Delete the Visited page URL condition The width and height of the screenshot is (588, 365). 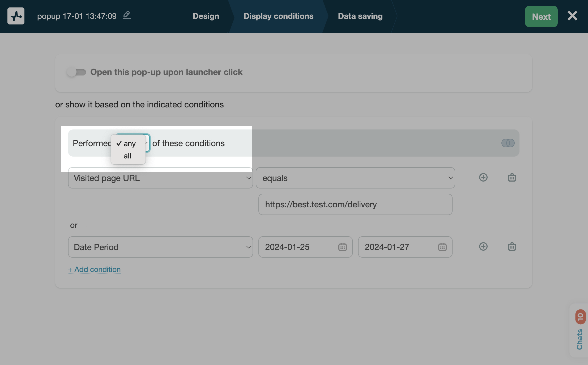512,178
